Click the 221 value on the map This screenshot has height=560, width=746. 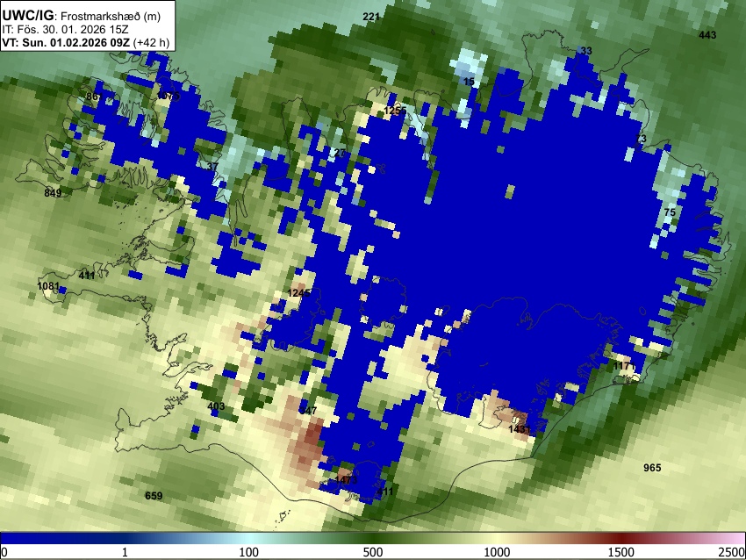pos(371,17)
